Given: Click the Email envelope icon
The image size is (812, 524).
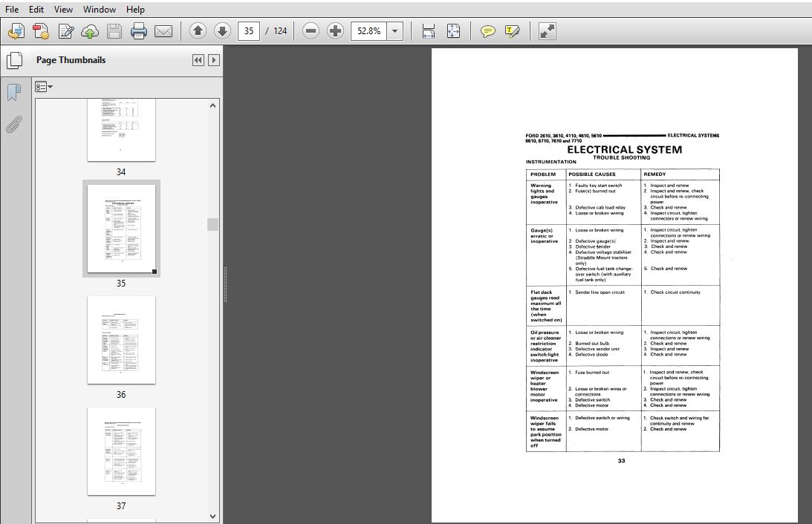Looking at the screenshot, I should pyautogui.click(x=163, y=31).
